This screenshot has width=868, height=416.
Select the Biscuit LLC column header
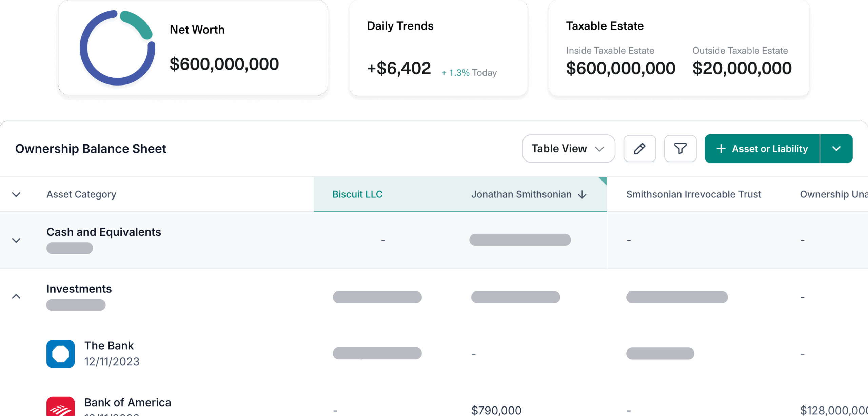(357, 194)
